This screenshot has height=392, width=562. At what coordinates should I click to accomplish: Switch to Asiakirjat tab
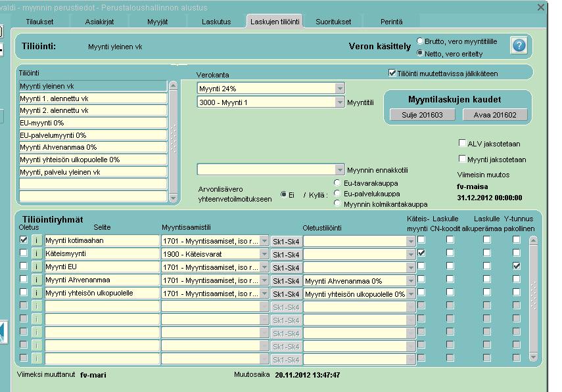pyautogui.click(x=99, y=22)
